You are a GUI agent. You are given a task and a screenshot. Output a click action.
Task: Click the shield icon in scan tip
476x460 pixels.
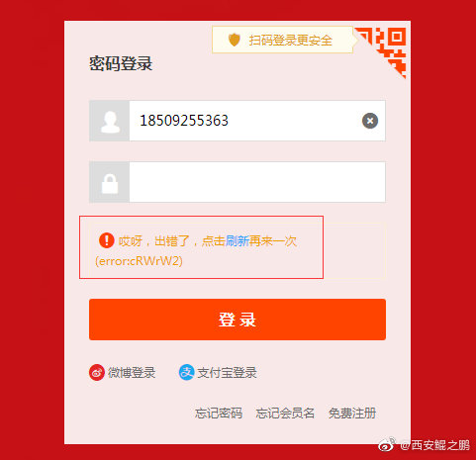235,40
